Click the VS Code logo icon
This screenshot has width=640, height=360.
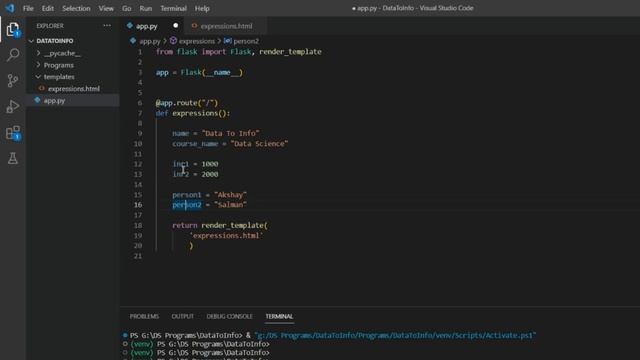(x=9, y=8)
